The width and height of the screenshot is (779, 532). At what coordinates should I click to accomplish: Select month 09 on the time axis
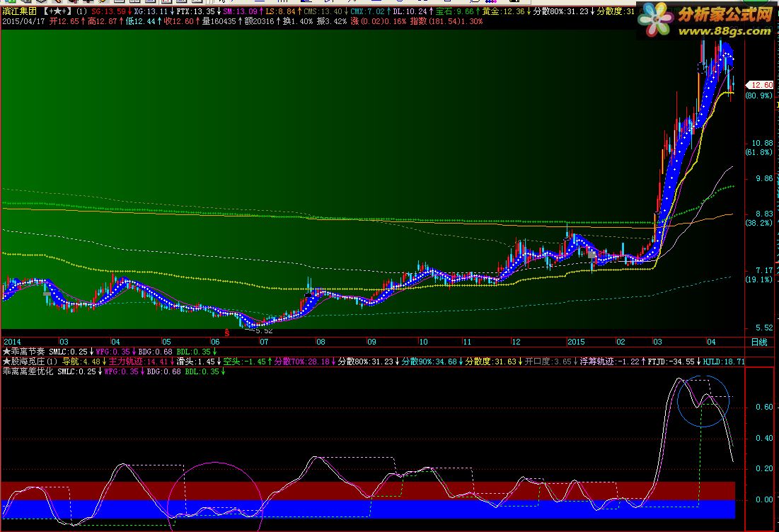[x=371, y=342]
